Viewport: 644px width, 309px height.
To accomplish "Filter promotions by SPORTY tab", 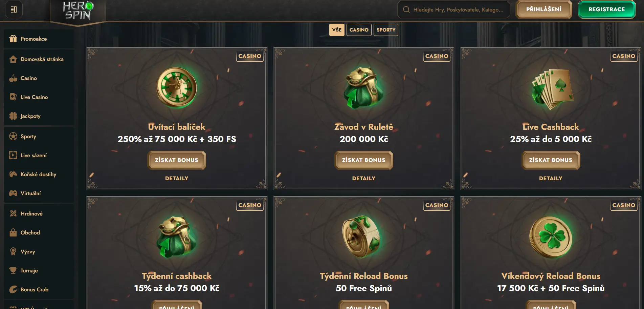I will click(386, 30).
